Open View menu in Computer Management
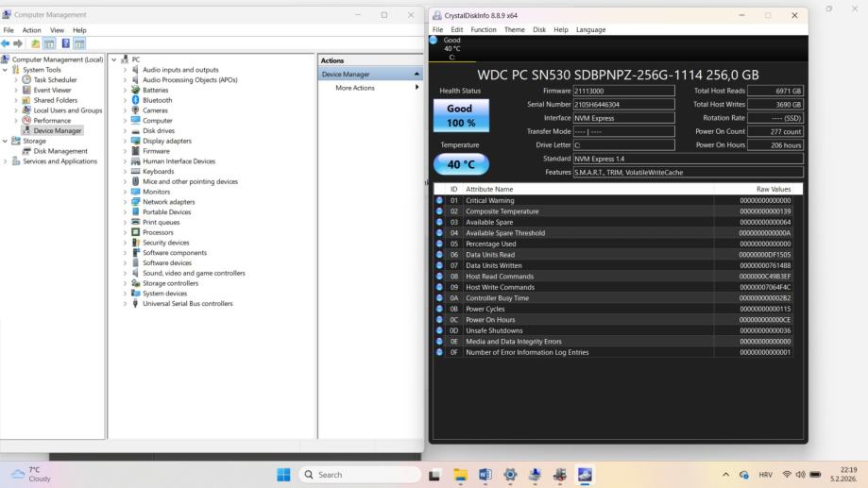868x488 pixels. (57, 30)
